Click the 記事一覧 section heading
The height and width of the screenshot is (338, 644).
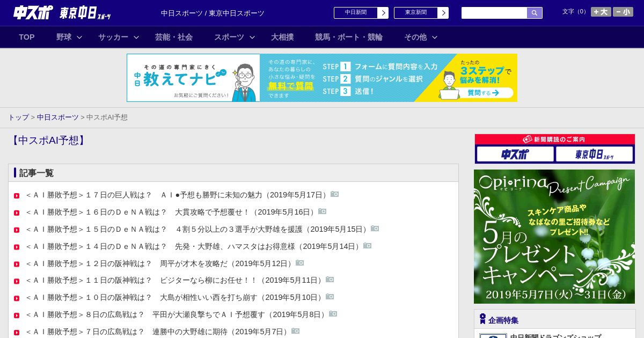pos(36,173)
